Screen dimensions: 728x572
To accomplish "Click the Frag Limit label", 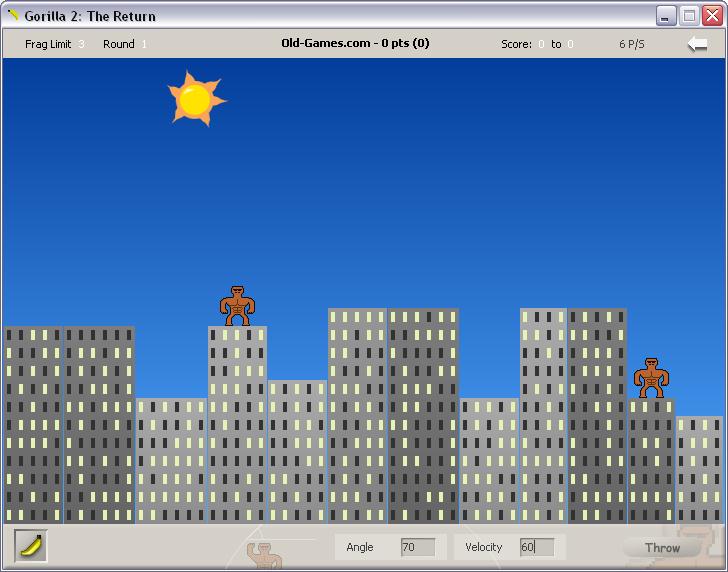I will pyautogui.click(x=48, y=44).
